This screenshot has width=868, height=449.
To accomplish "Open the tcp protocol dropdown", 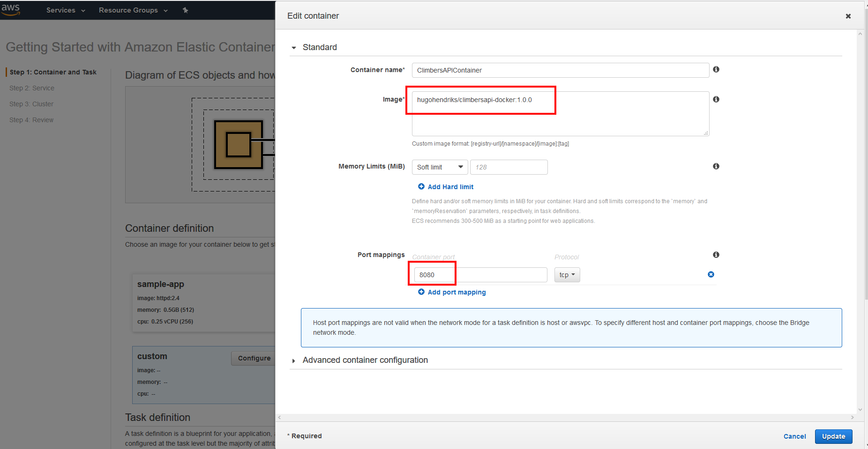I will pyautogui.click(x=567, y=275).
